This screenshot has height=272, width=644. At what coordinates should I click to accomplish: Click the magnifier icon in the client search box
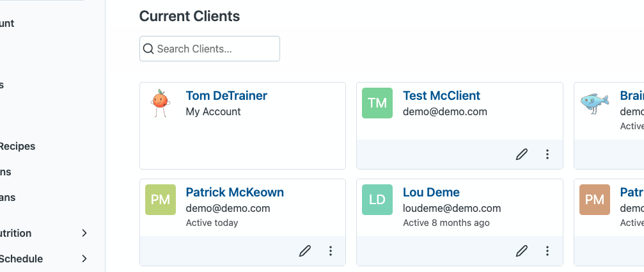(x=148, y=49)
